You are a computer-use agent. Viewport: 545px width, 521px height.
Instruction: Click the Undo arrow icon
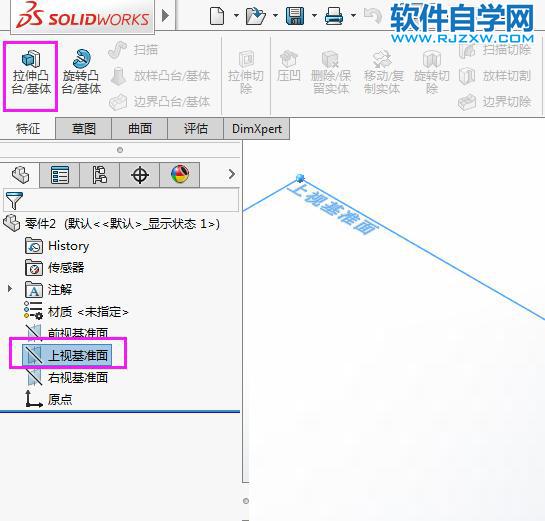tap(373, 16)
